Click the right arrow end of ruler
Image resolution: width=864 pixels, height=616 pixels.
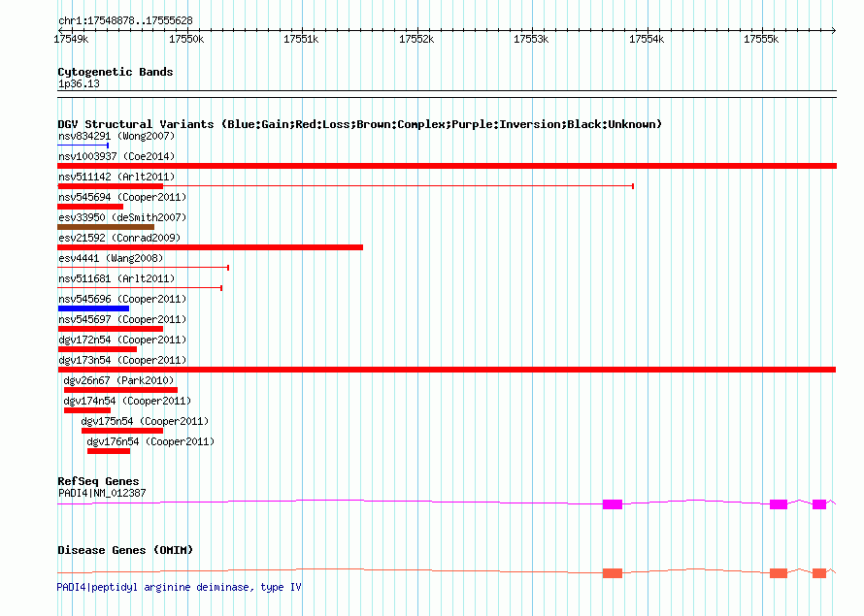point(833,30)
